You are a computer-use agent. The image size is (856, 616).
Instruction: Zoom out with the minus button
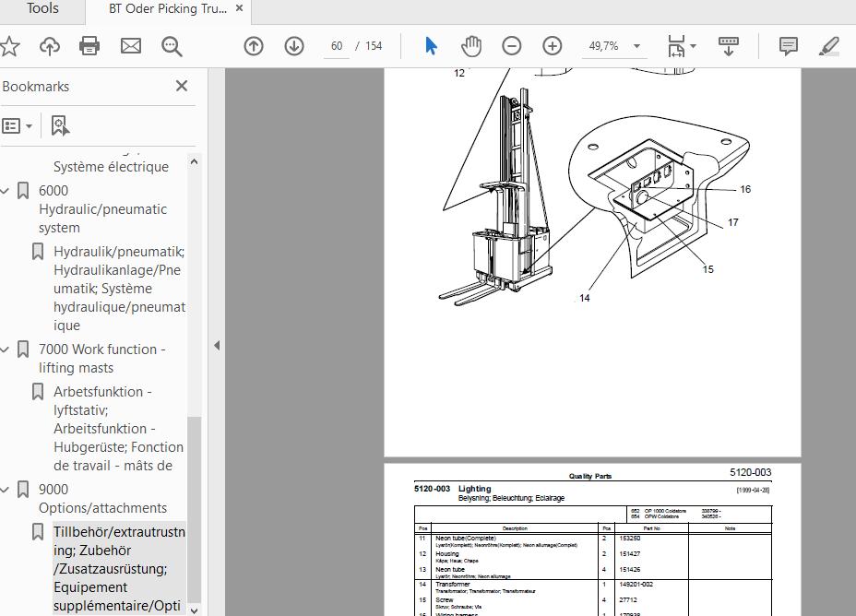(512, 46)
